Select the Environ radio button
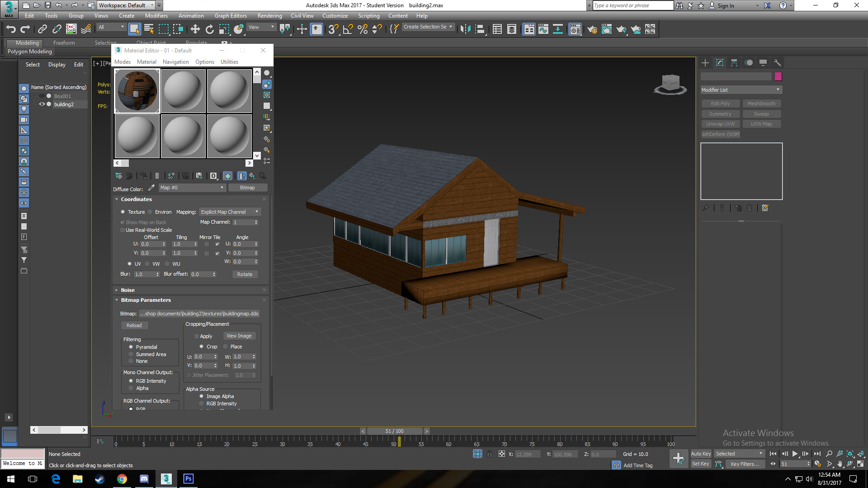Image resolution: width=868 pixels, height=488 pixels. (150, 212)
